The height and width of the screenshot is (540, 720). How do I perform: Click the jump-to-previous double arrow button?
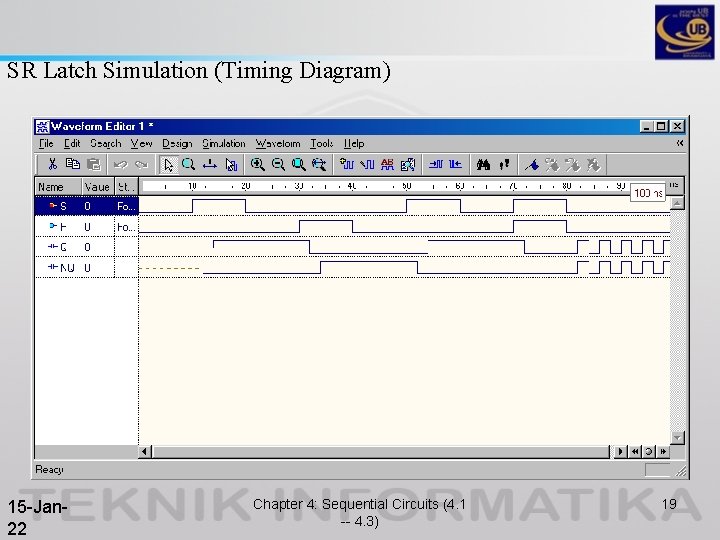(x=635, y=451)
